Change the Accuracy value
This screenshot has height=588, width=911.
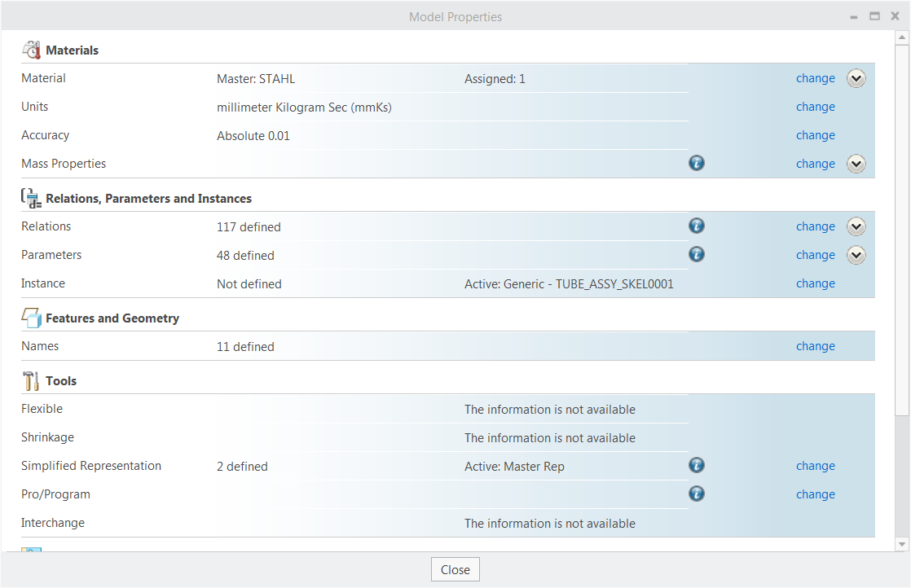pos(815,135)
